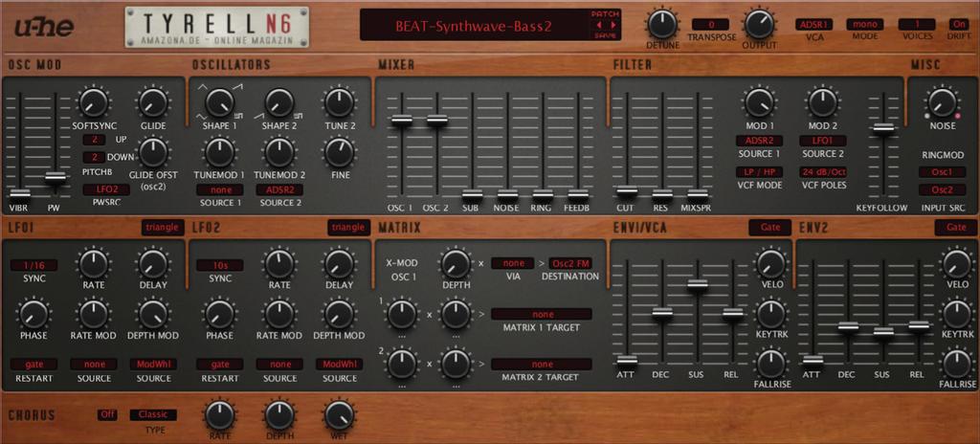Open the VCA ADSR1 selector
The width and height of the screenshot is (980, 444).
click(x=813, y=24)
